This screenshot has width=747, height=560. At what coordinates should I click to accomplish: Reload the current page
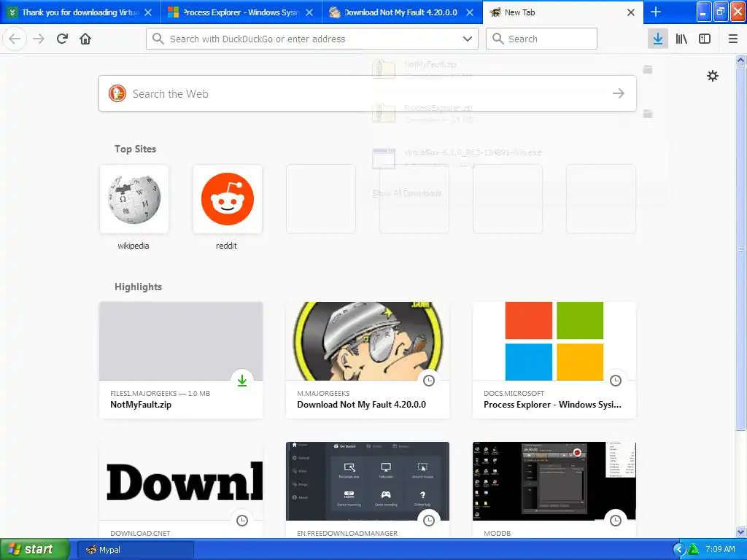(62, 39)
